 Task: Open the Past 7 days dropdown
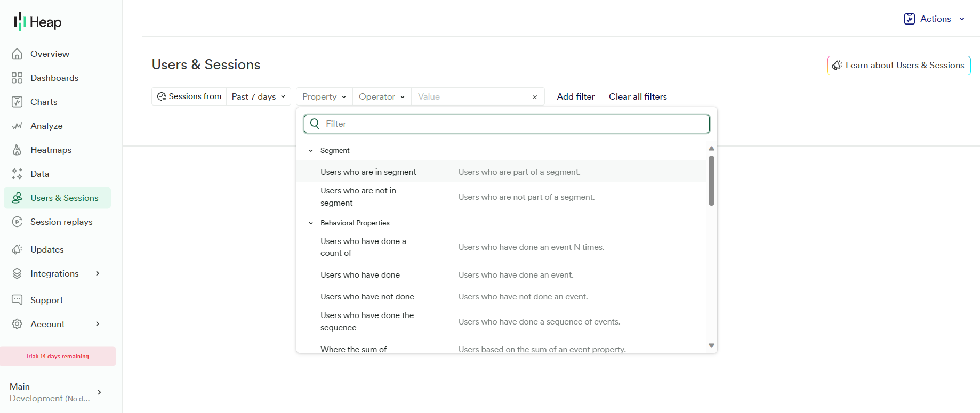pyautogui.click(x=259, y=96)
